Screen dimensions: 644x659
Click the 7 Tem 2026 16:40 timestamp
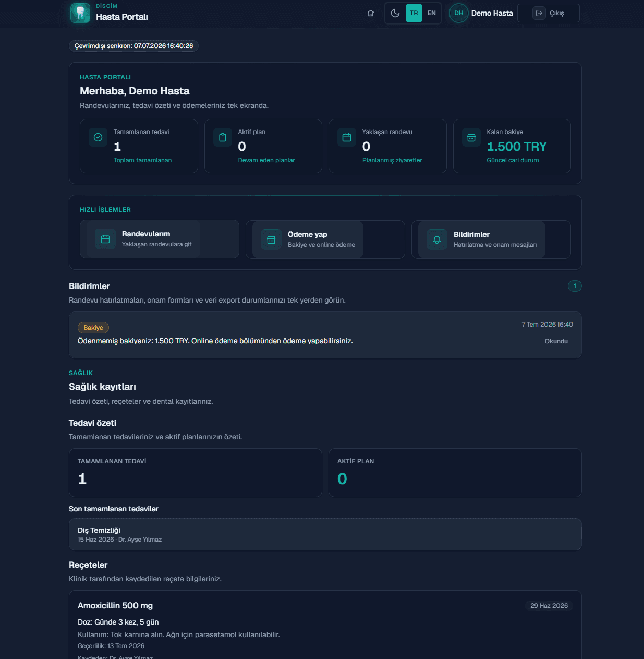[547, 325]
